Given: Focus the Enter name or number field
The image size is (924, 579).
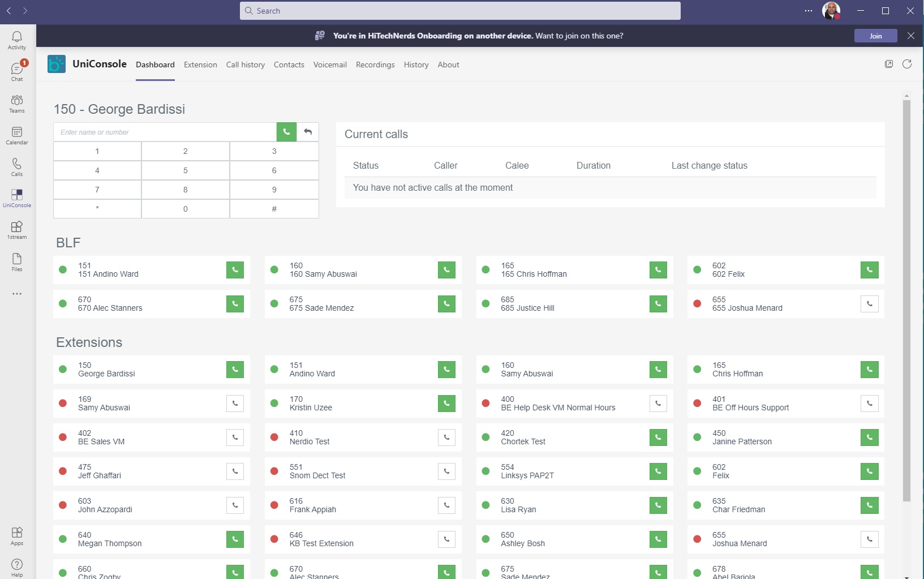Looking at the screenshot, I should 165,132.
